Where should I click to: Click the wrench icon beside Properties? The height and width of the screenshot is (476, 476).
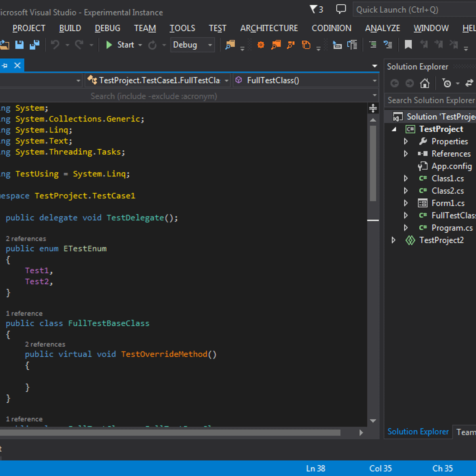[x=423, y=141]
